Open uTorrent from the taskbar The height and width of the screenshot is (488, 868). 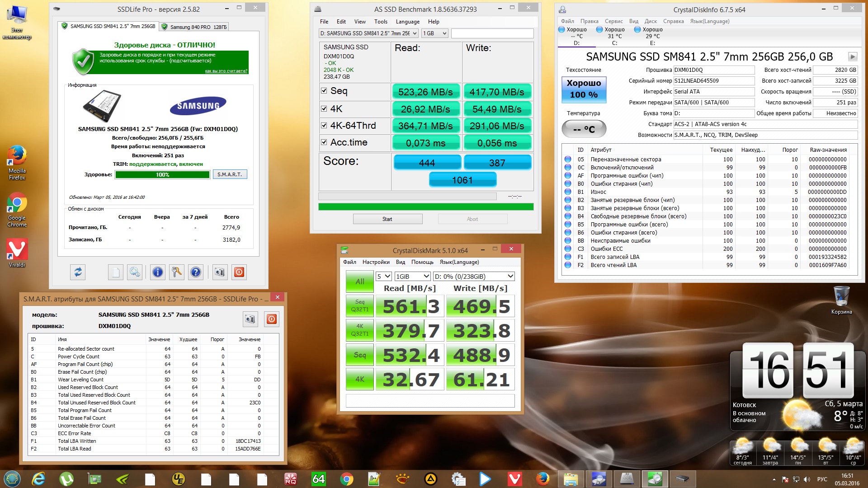pos(66,479)
